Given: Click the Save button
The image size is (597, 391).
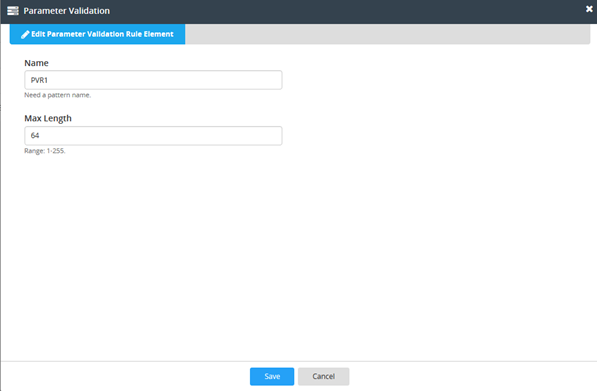Looking at the screenshot, I should (272, 376).
